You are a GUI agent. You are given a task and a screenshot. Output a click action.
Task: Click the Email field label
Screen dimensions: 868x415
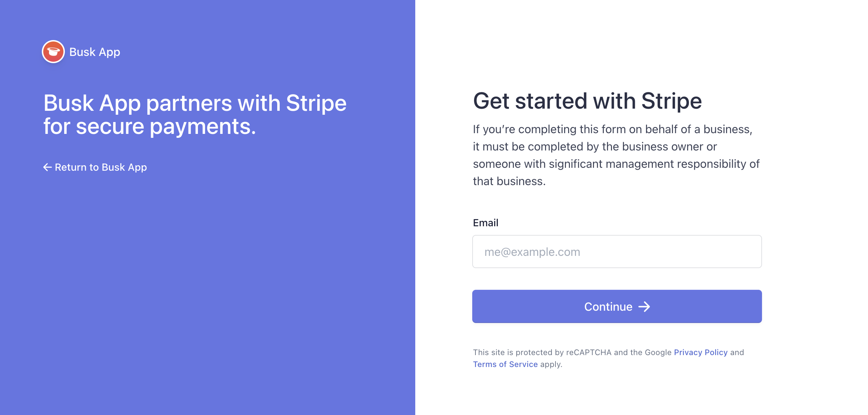pyautogui.click(x=485, y=223)
